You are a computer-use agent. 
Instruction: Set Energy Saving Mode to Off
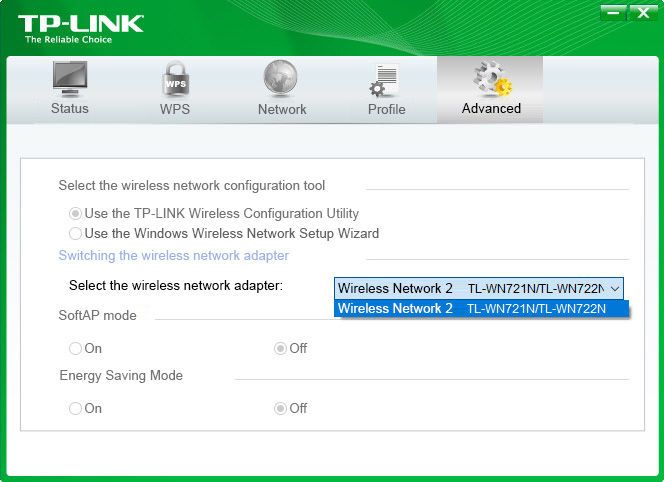[281, 408]
